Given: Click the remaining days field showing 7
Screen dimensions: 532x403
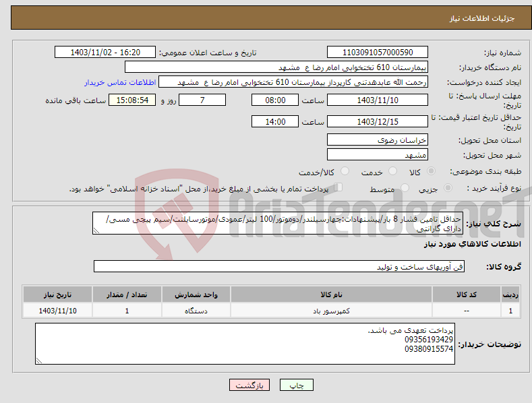Looking at the screenshot, I should tap(202, 100).
